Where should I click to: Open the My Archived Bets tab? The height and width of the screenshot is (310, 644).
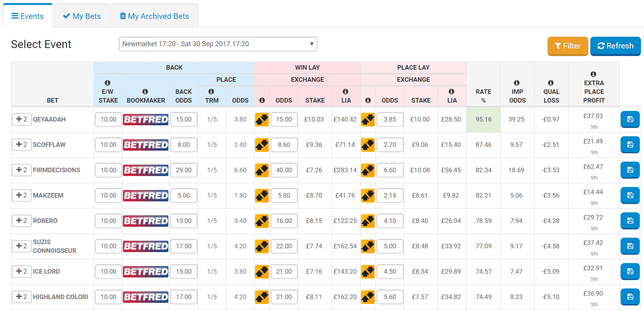coord(154,16)
